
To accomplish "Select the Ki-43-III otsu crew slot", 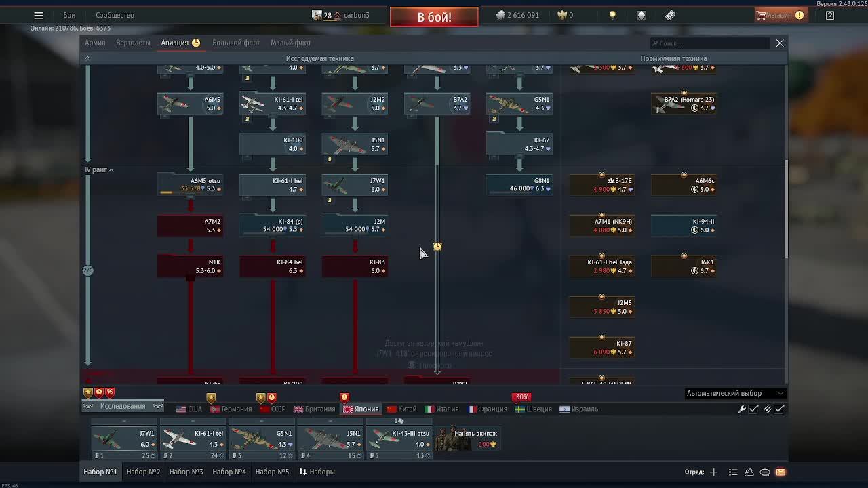I will tap(399, 439).
